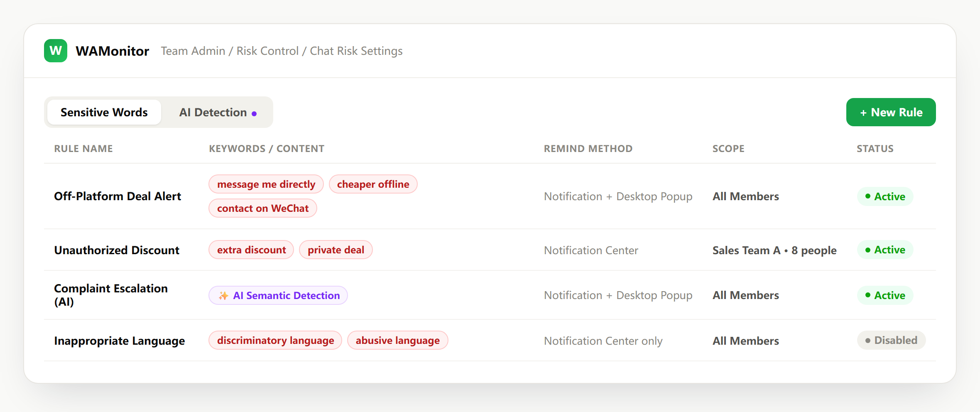Click the Sales Team A scope entry
The image size is (980, 412).
pos(774,250)
